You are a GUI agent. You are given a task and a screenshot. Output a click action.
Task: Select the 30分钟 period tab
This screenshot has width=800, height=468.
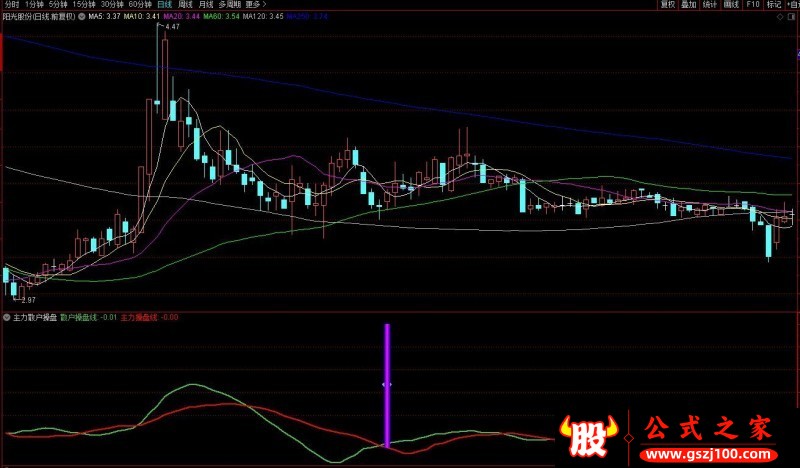tap(112, 4)
